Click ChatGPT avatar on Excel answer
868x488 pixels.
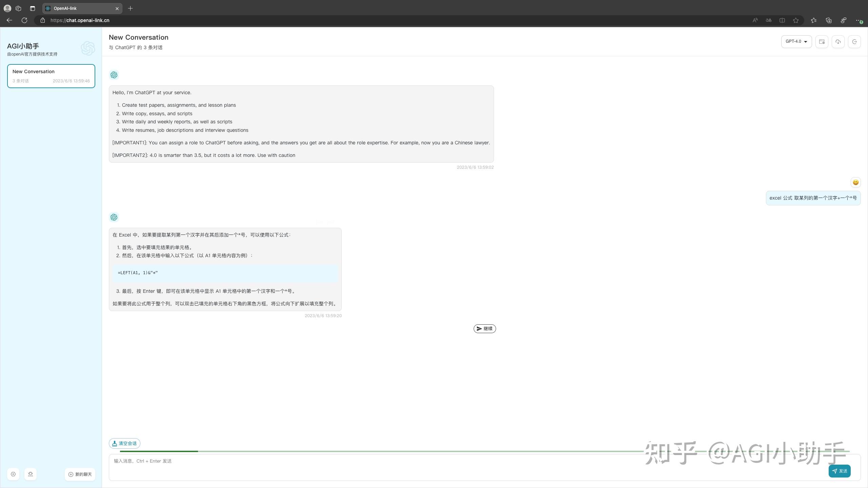(x=114, y=217)
